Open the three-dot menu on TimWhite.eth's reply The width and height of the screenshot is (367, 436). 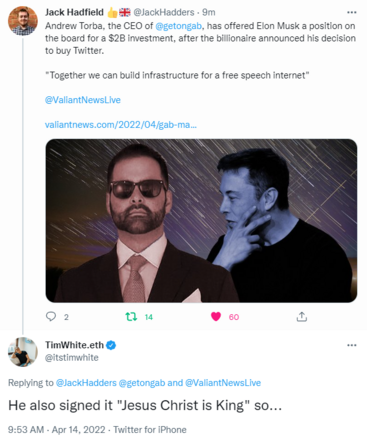coord(352,345)
